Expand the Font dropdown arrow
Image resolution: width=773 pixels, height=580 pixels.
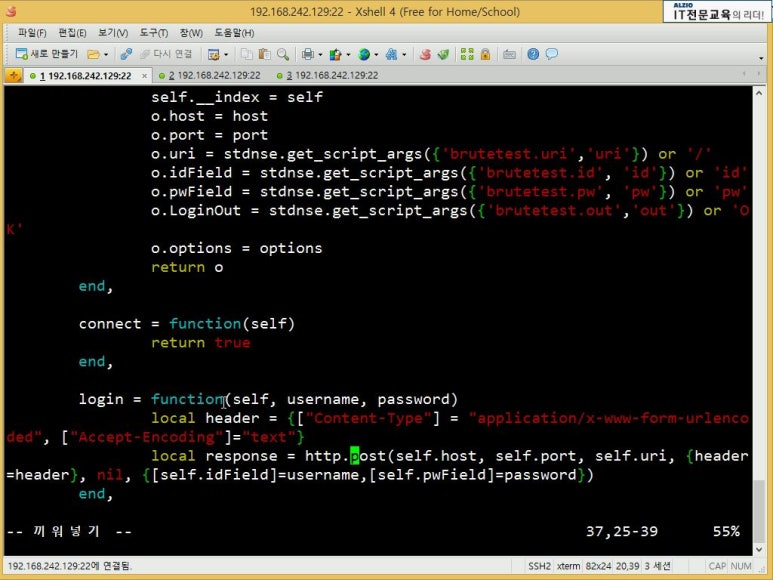[x=404, y=55]
